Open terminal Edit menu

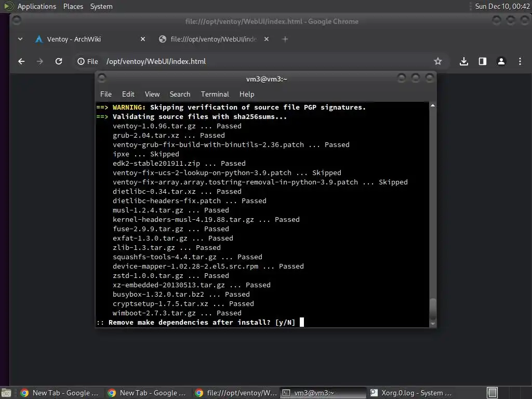128,95
